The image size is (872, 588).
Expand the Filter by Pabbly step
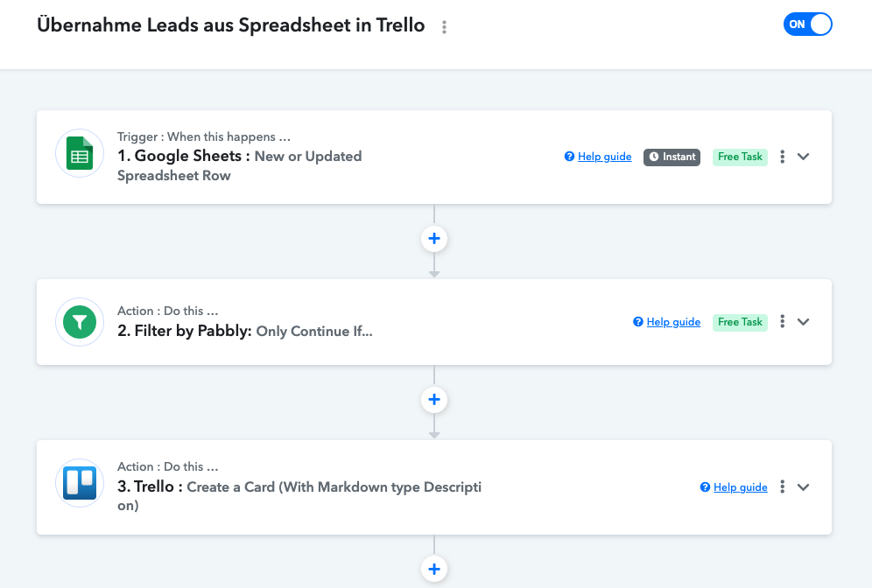803,322
